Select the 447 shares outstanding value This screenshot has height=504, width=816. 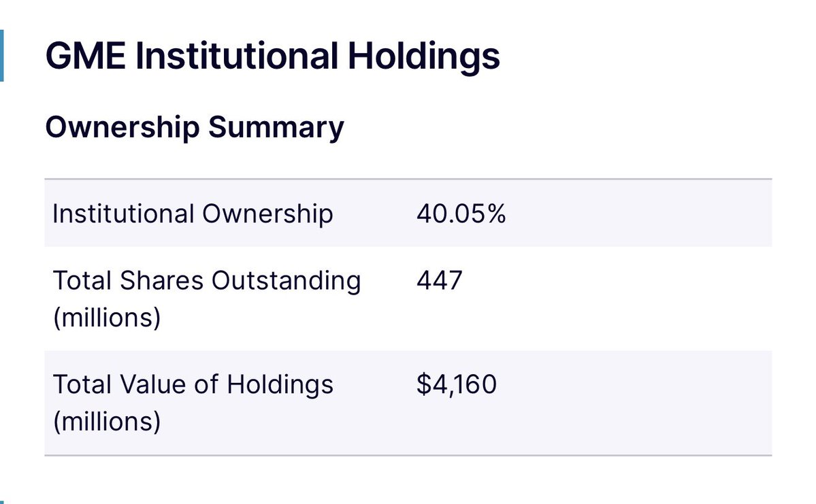439,280
